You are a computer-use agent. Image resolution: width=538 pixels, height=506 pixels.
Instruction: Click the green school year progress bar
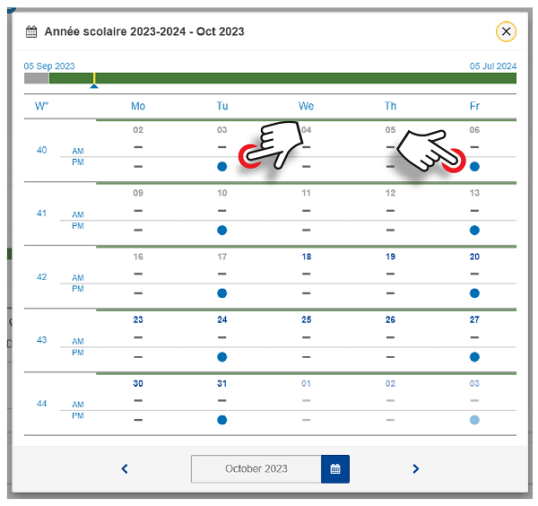(x=282, y=78)
